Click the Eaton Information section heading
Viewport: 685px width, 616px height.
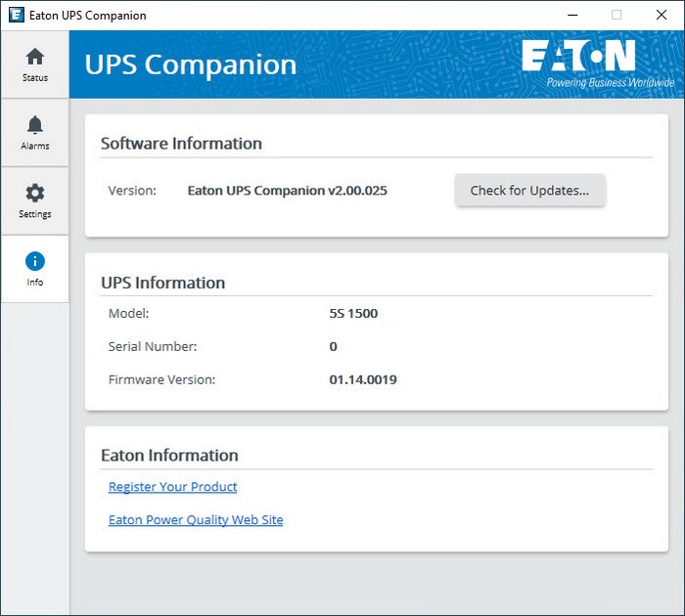pyautogui.click(x=169, y=456)
